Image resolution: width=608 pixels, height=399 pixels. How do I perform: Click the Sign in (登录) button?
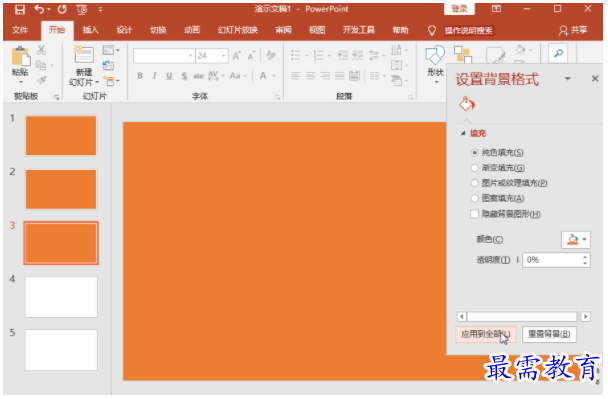(x=459, y=9)
